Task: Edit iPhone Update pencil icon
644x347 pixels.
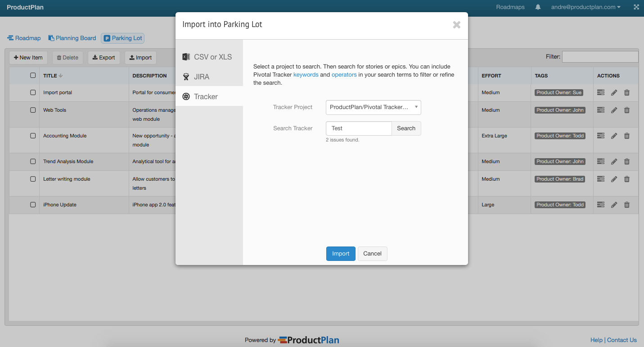Action: (614, 205)
